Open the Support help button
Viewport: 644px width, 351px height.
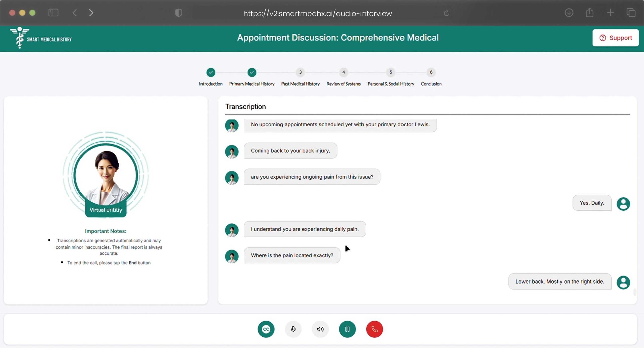coord(615,38)
